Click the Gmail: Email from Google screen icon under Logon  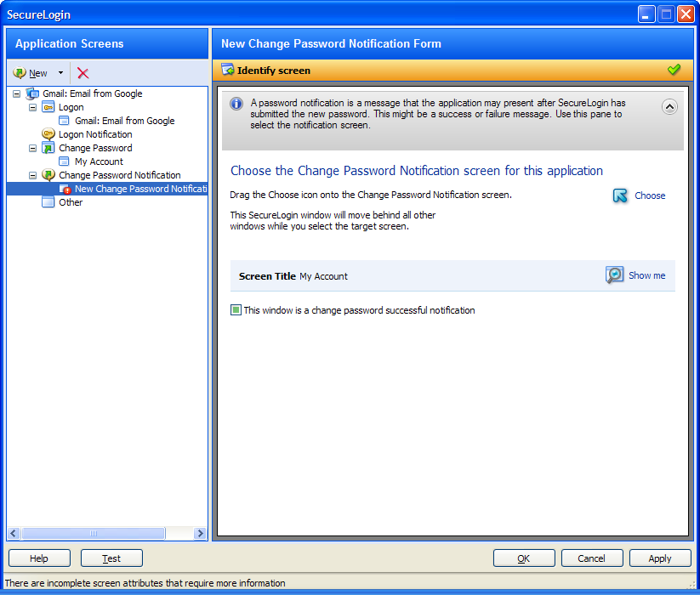65,121
